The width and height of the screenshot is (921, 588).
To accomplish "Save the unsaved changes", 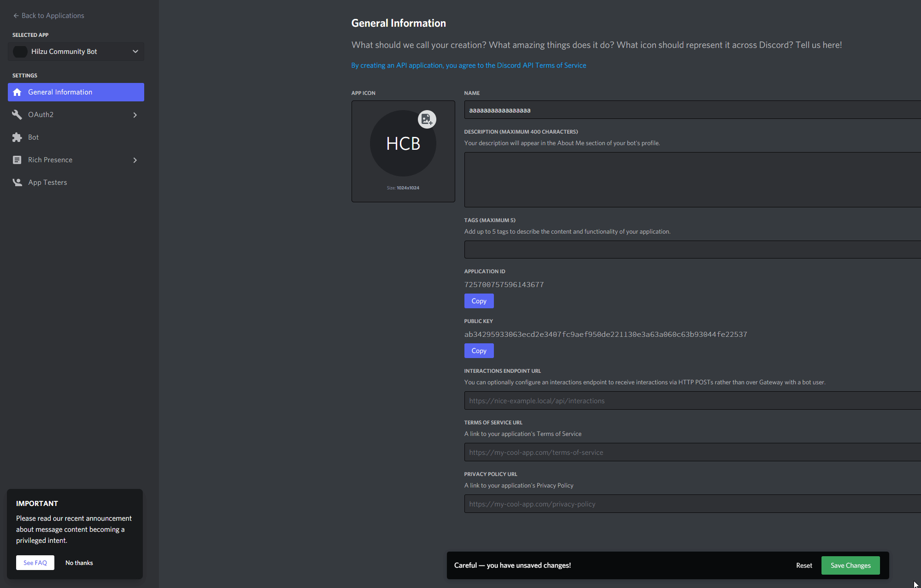I will pyautogui.click(x=850, y=565).
